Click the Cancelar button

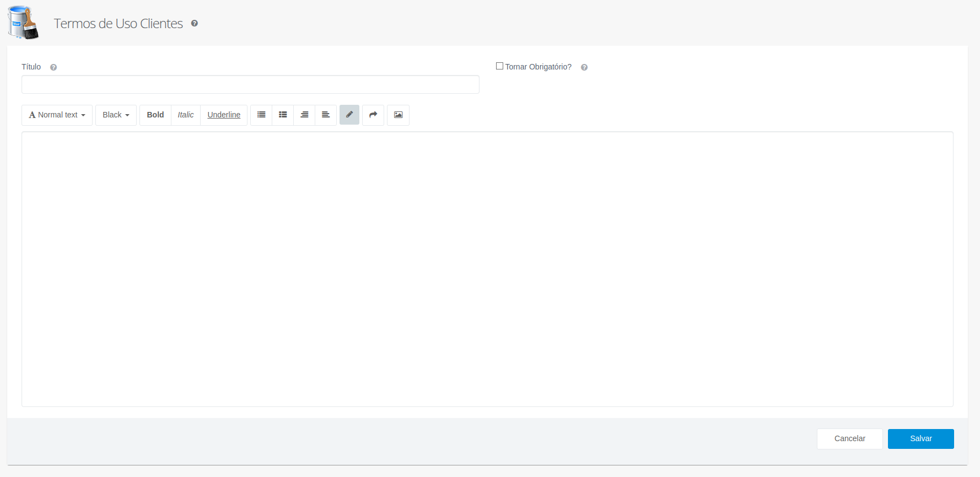point(850,439)
